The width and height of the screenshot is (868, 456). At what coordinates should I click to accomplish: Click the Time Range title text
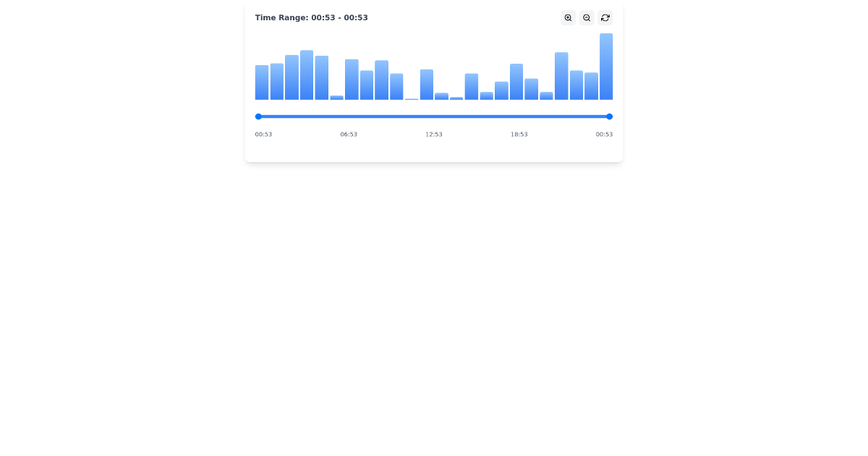point(311,17)
